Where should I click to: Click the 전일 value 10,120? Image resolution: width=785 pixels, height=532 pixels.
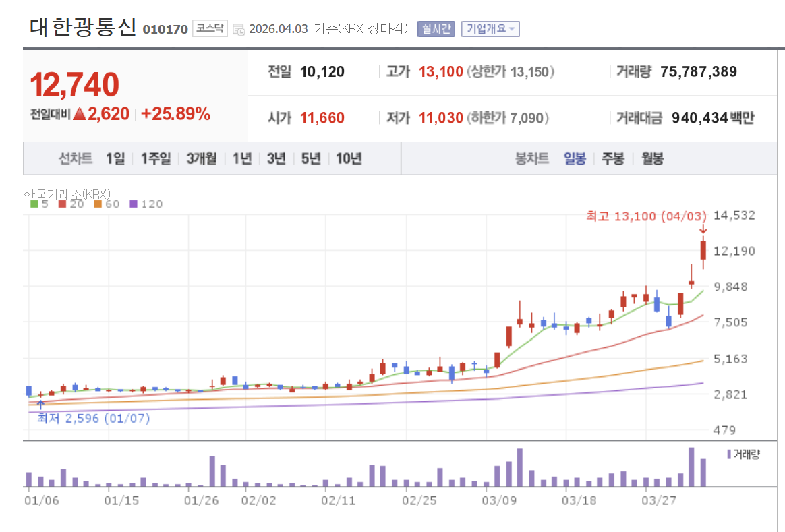322,71
